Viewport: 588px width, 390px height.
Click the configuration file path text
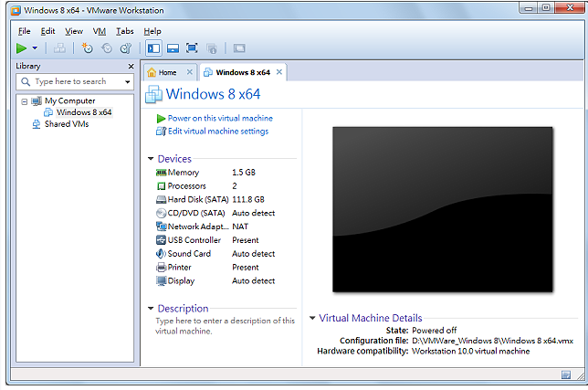[492, 341]
